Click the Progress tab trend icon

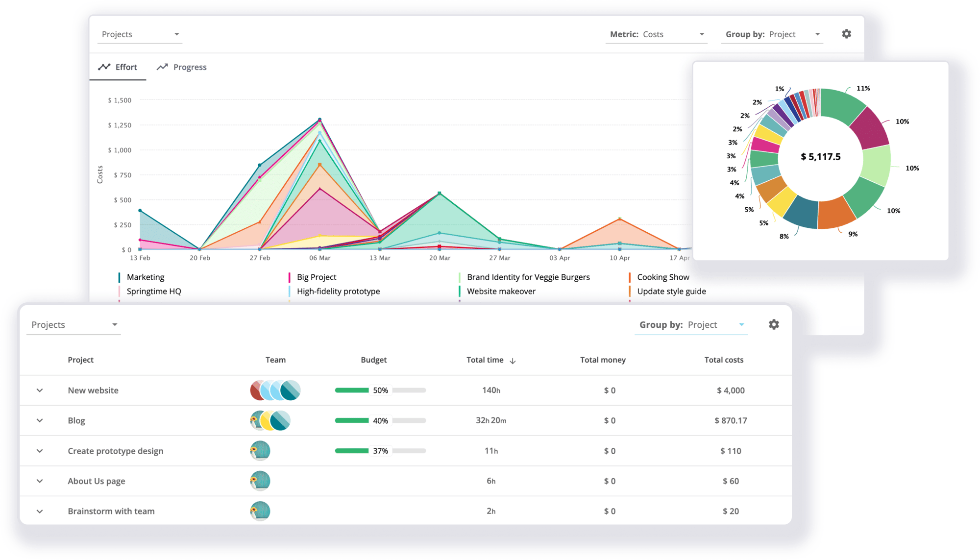tap(162, 67)
